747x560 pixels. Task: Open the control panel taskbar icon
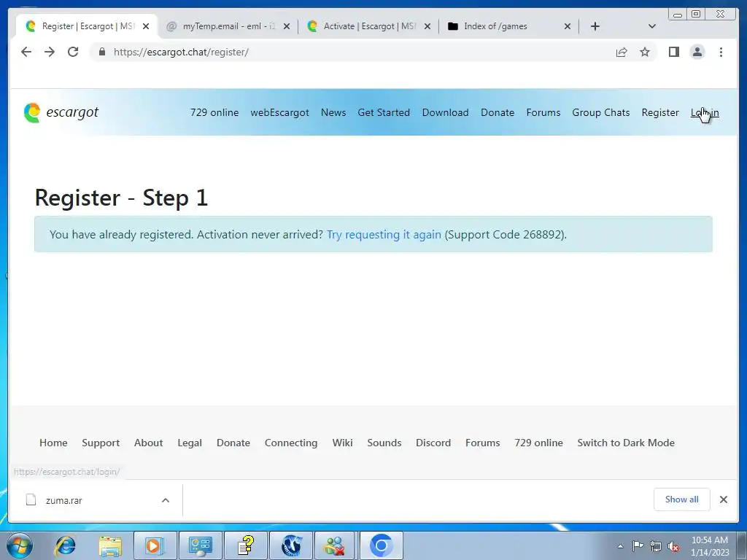coord(200,545)
